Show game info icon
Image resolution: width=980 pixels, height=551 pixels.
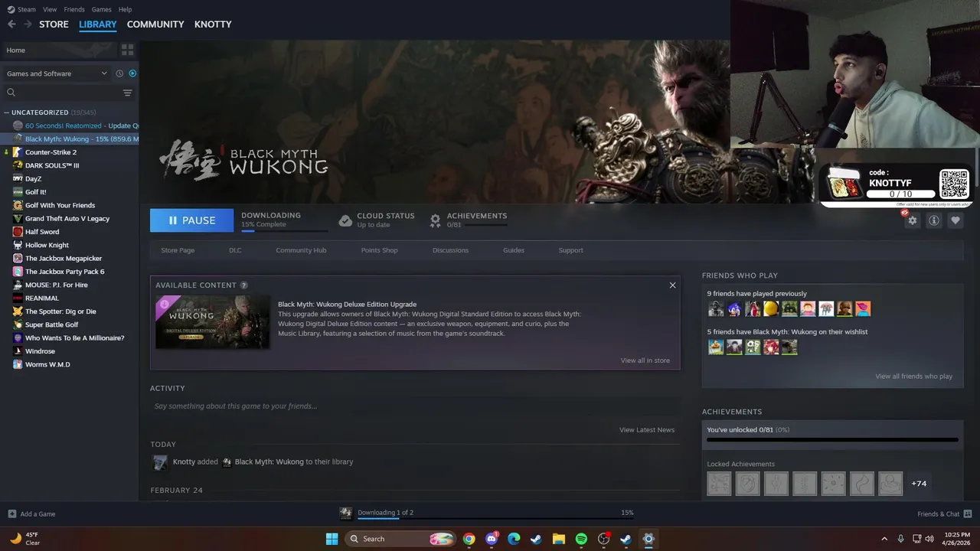pyautogui.click(x=934, y=220)
